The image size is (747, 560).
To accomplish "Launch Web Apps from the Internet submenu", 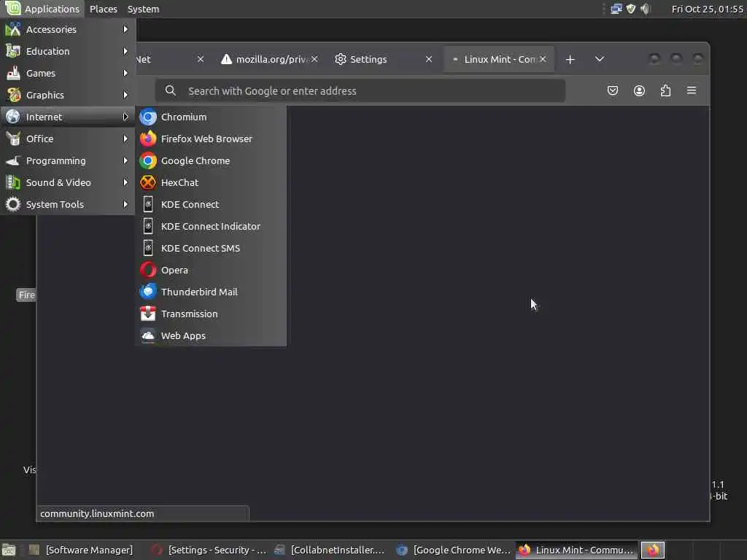I will pyautogui.click(x=211, y=335).
